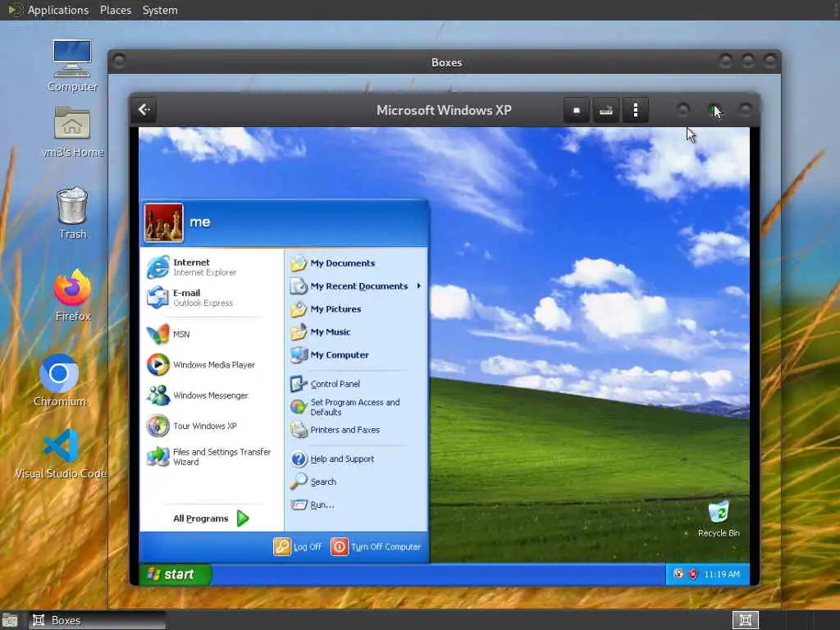Select the Chromium desktop icon

(x=59, y=380)
